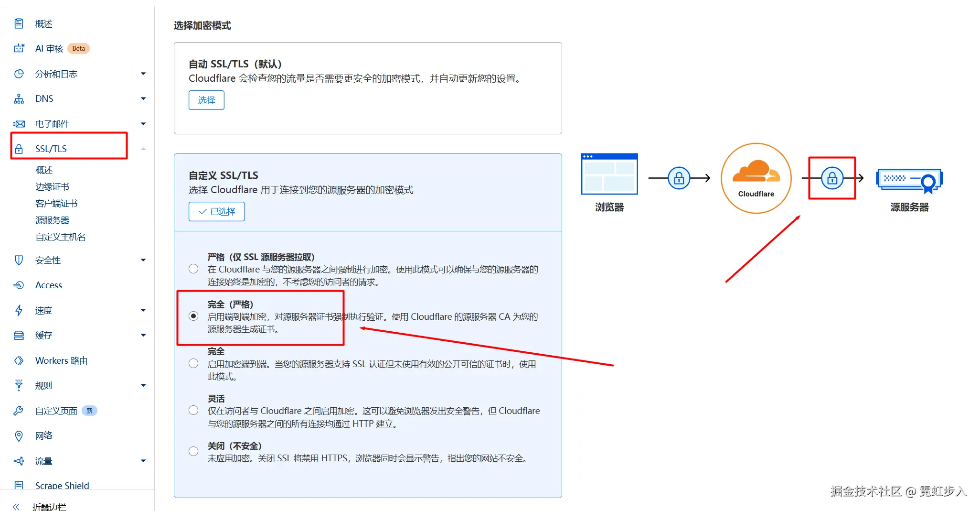
Task: Click the Cloudflare cloud logo in diagram
Action: (x=756, y=172)
